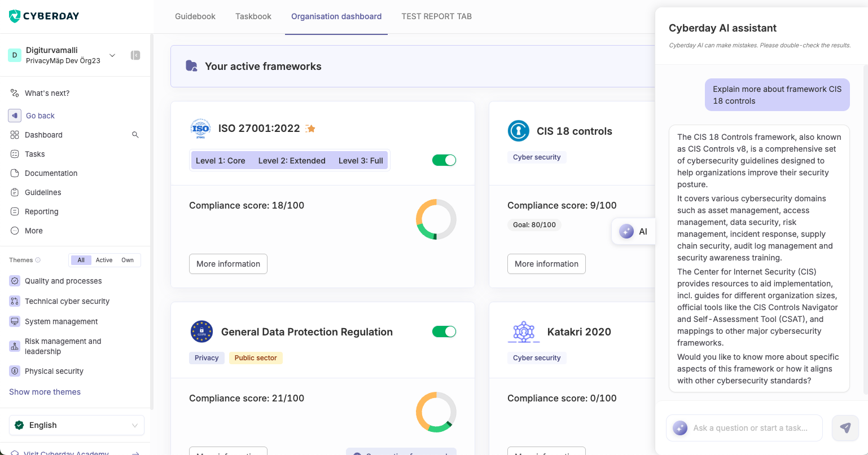Click More information under CIS 18 controls
The width and height of the screenshot is (868, 455).
click(546, 264)
